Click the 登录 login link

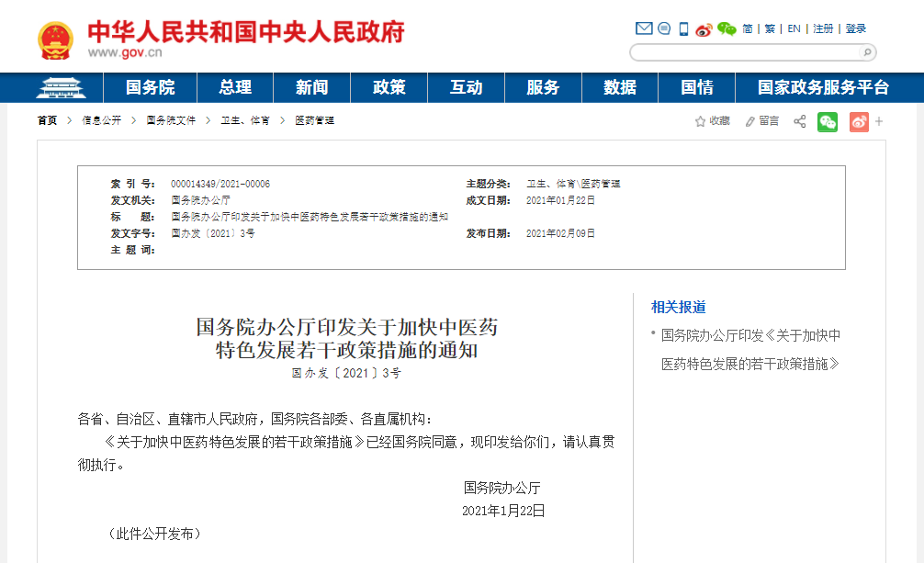[x=856, y=28]
